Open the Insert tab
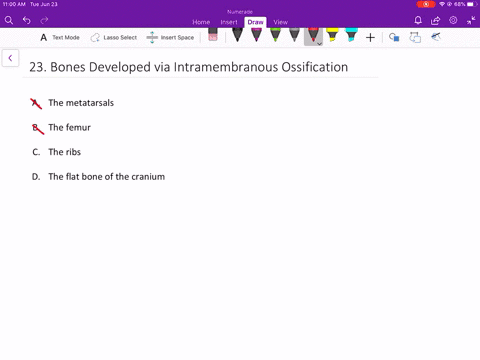Viewport: 480px width, 360px height. click(229, 22)
